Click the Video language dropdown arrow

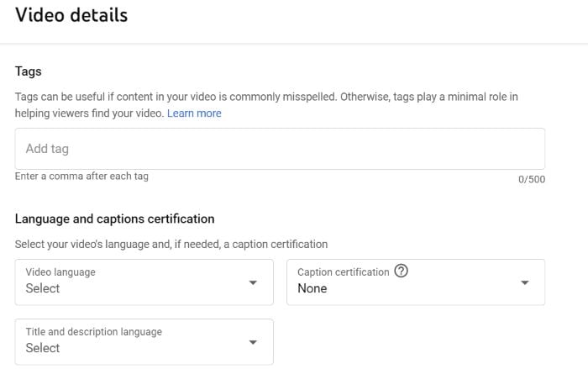tap(253, 282)
